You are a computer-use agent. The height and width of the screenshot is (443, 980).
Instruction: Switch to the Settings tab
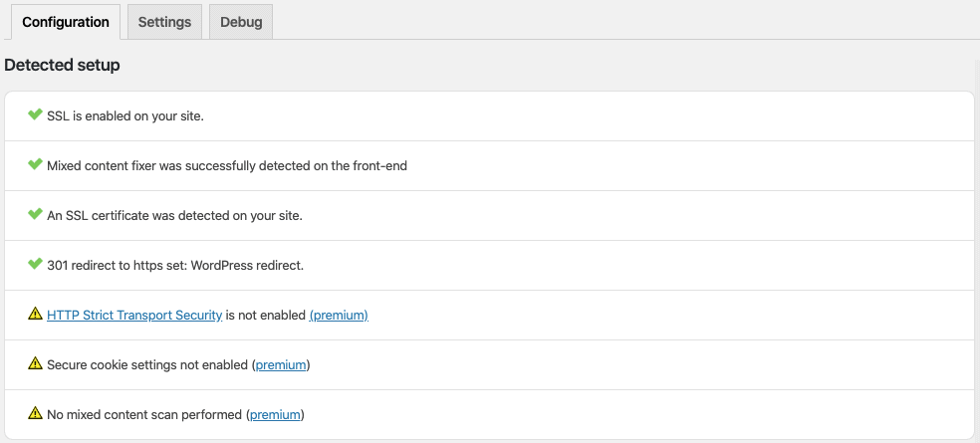[164, 22]
